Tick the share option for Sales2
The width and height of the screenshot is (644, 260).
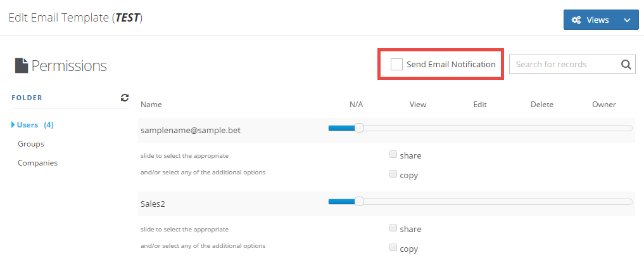[393, 228]
